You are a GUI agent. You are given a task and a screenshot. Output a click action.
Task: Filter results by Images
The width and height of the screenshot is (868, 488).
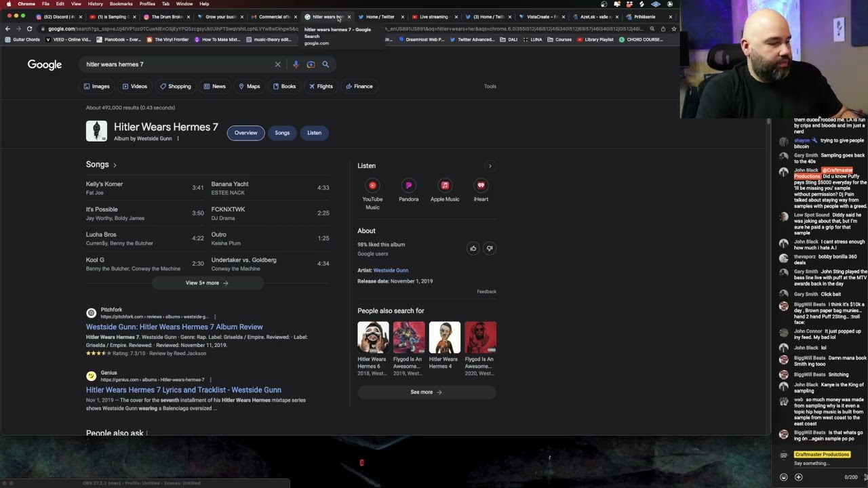(x=96, y=86)
